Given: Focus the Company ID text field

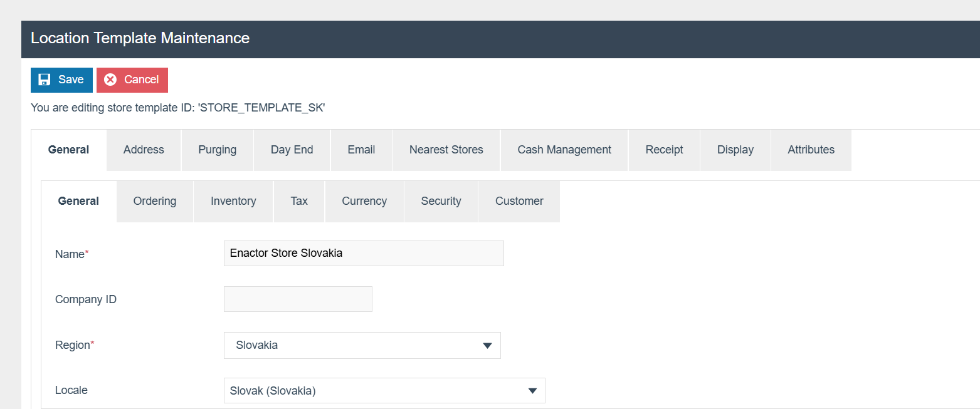Looking at the screenshot, I should [298, 299].
